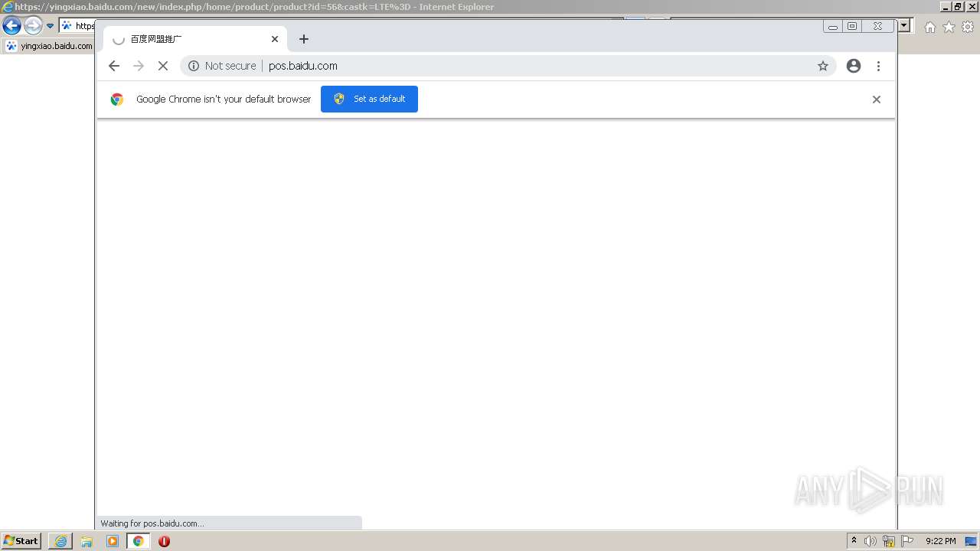Click the volume speaker tray icon
The width and height of the screenshot is (980, 551).
click(871, 541)
